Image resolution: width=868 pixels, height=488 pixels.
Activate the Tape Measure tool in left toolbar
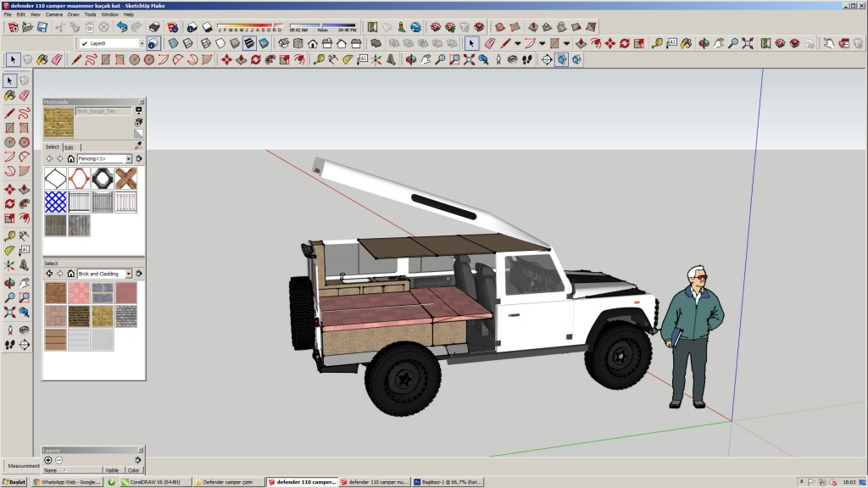[x=9, y=236]
